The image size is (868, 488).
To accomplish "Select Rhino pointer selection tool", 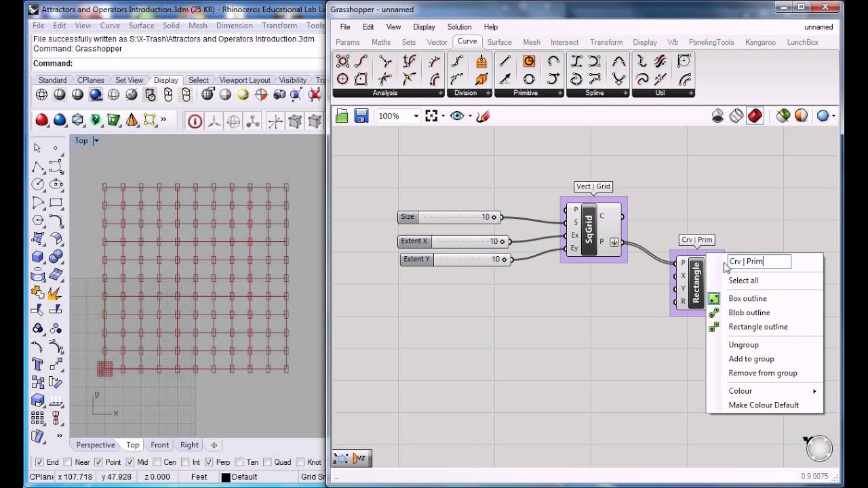I will coord(37,148).
